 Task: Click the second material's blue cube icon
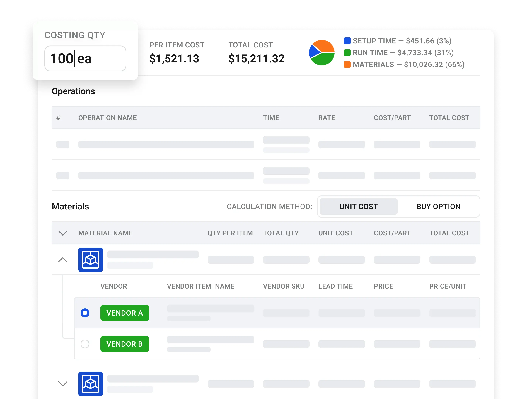tap(91, 384)
